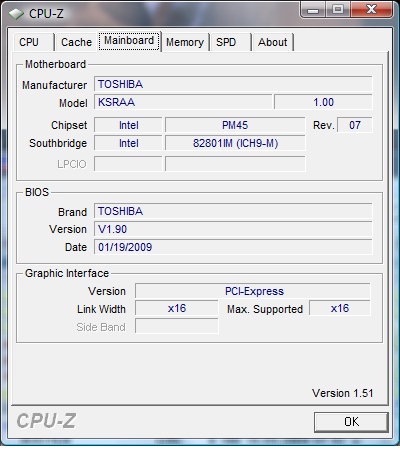This screenshot has height=450, width=400.
Task: Click the model revision value 1.00
Action: [x=323, y=102]
